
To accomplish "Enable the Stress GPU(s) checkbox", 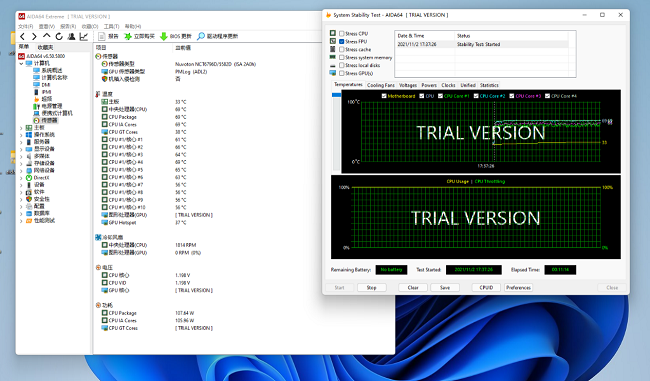I will [x=342, y=73].
